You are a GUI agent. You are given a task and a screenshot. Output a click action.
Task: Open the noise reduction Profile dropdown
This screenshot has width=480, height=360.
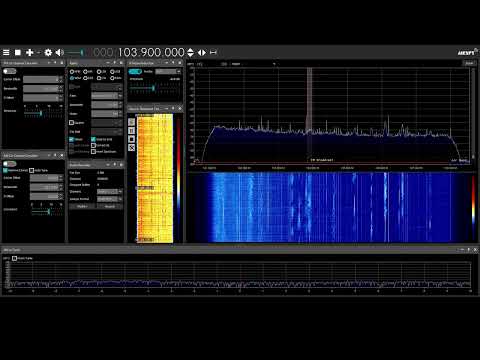click(x=168, y=71)
